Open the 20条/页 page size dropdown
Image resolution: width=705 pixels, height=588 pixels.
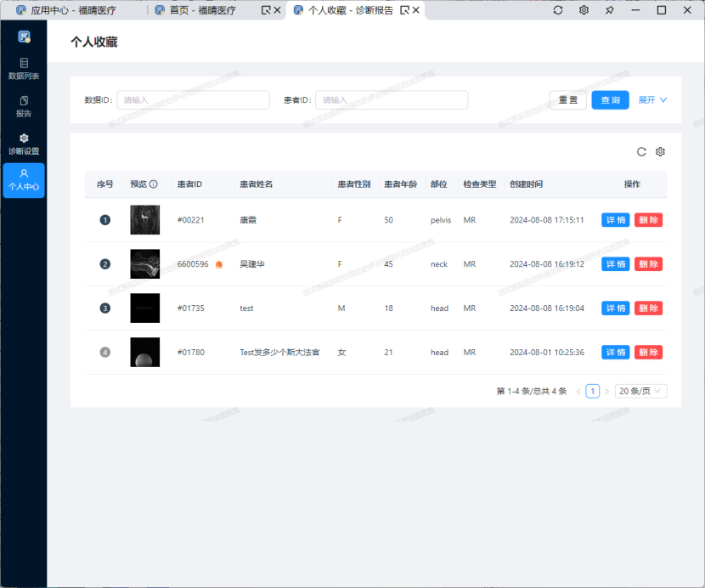pyautogui.click(x=640, y=391)
